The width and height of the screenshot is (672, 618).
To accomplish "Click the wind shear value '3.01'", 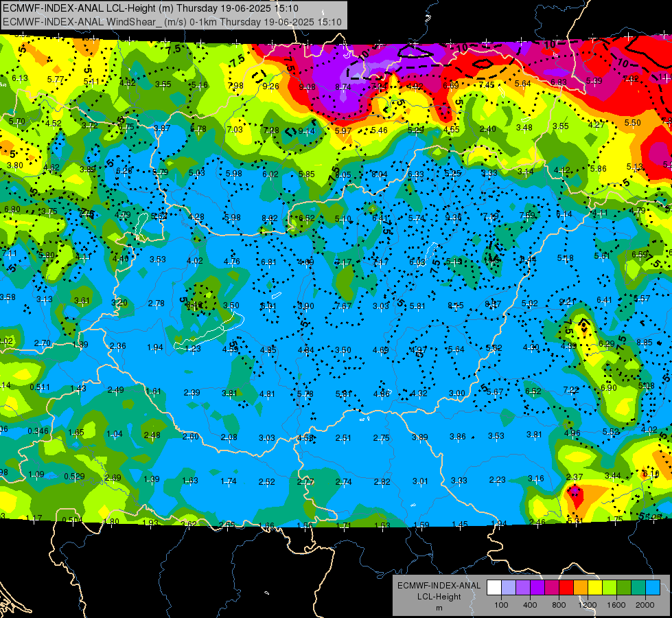I will pyautogui.click(x=420, y=481).
